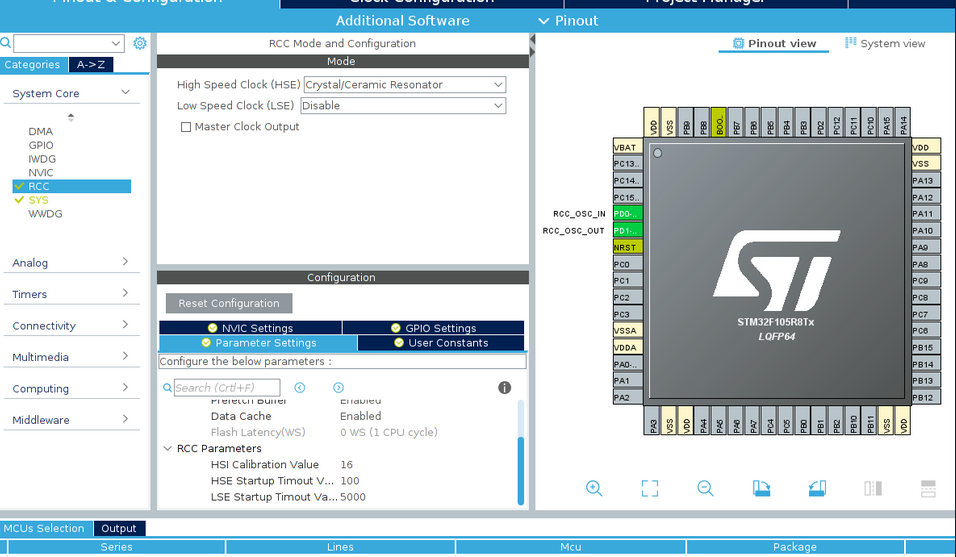Screen dimensions: 956x557
Task: Expand the Timers category
Action: coord(125,294)
